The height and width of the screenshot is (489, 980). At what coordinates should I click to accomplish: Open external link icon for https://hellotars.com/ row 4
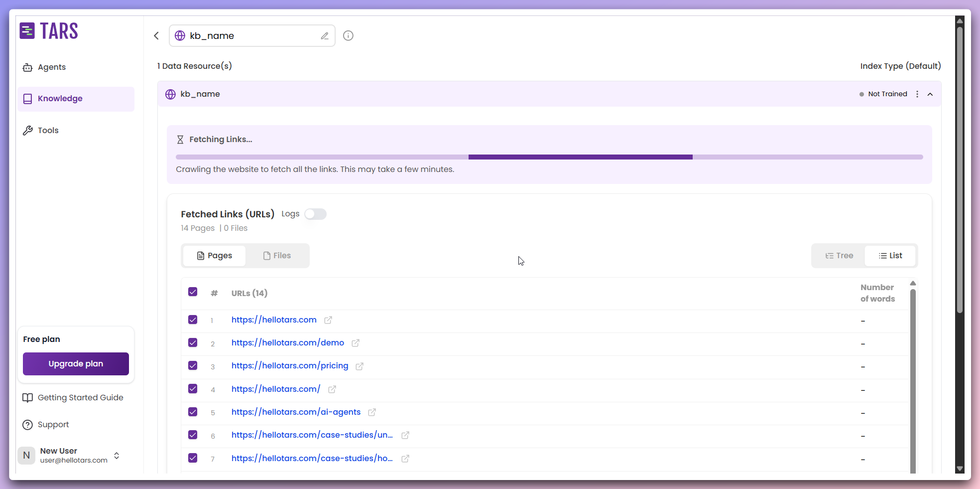(x=332, y=389)
